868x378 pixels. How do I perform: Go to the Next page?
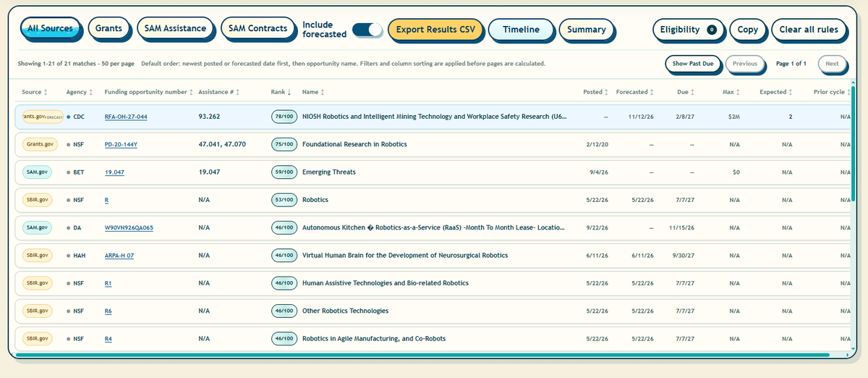[832, 64]
